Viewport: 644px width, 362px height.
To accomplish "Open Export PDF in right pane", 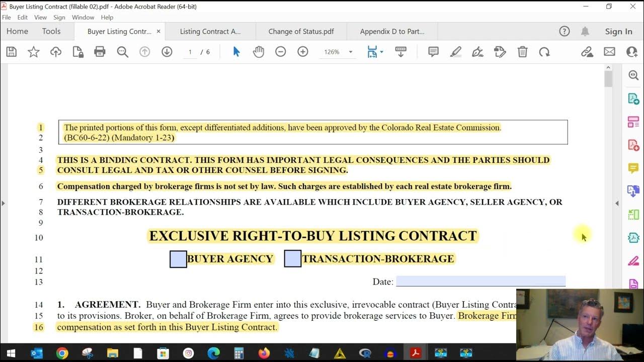I will (x=633, y=99).
